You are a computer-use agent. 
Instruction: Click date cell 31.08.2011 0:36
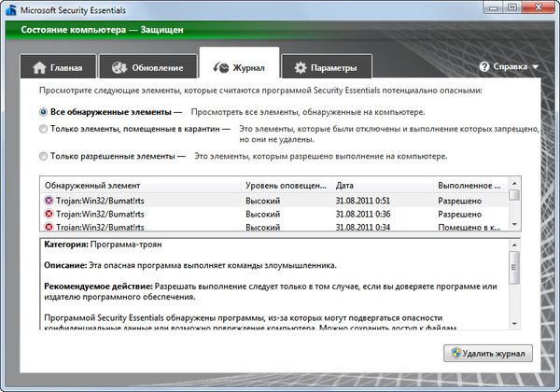pyautogui.click(x=362, y=215)
